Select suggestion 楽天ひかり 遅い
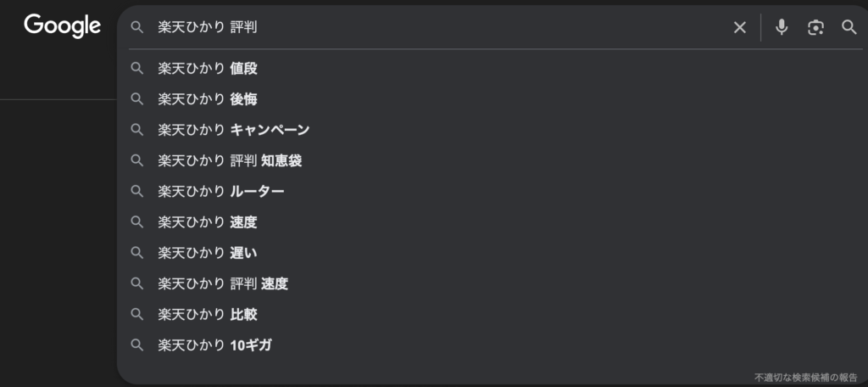 [x=208, y=253]
